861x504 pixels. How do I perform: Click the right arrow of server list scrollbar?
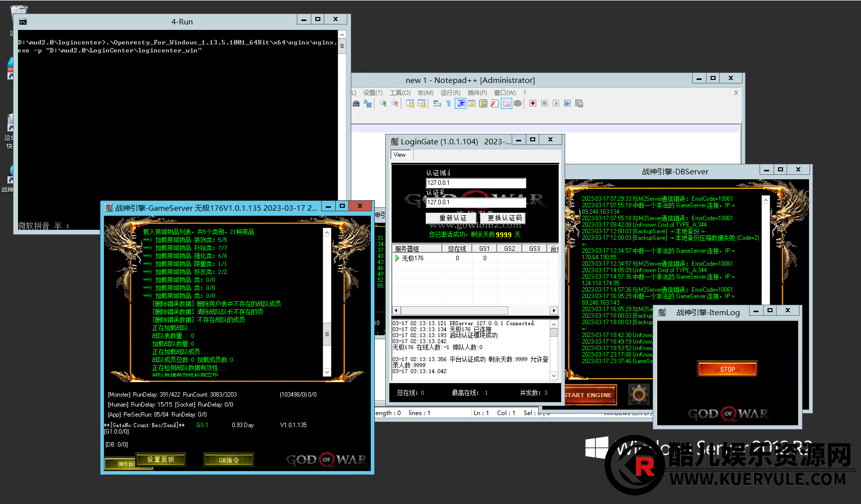tap(554, 310)
